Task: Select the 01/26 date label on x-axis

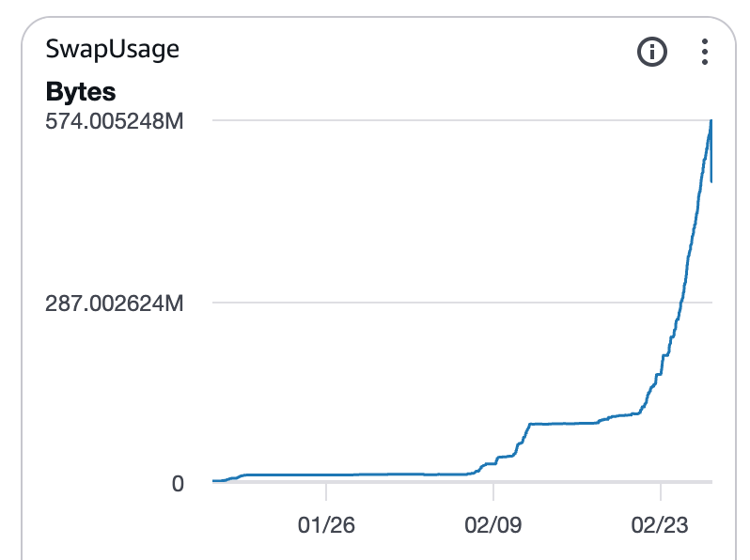Action: [325, 524]
